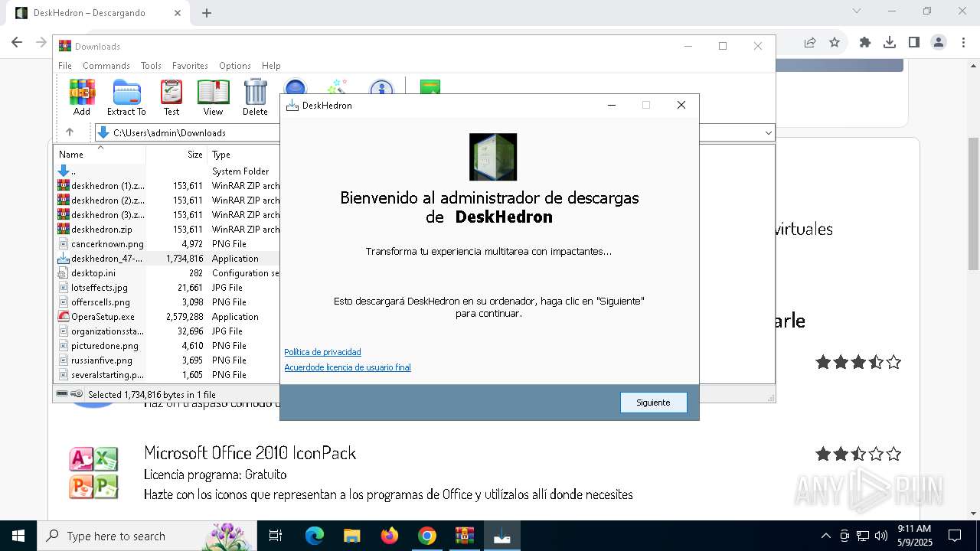Click the Microsoft Office 2010 IconPack thumbnail

(x=93, y=472)
